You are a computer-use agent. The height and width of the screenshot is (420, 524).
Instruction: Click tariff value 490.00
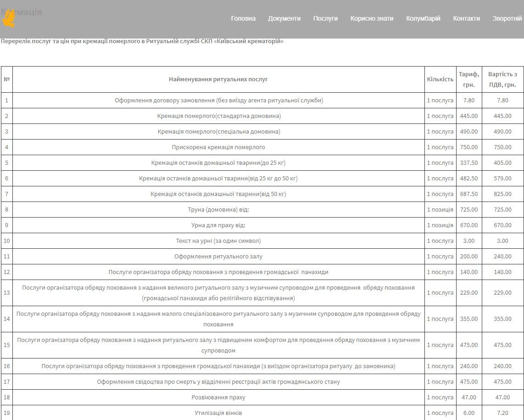pos(469,131)
